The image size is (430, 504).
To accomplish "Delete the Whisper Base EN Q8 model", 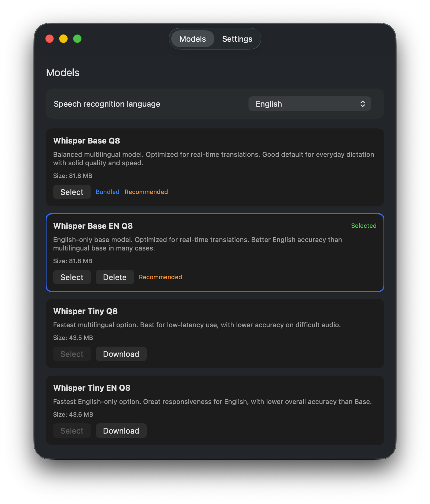I will 115,277.
